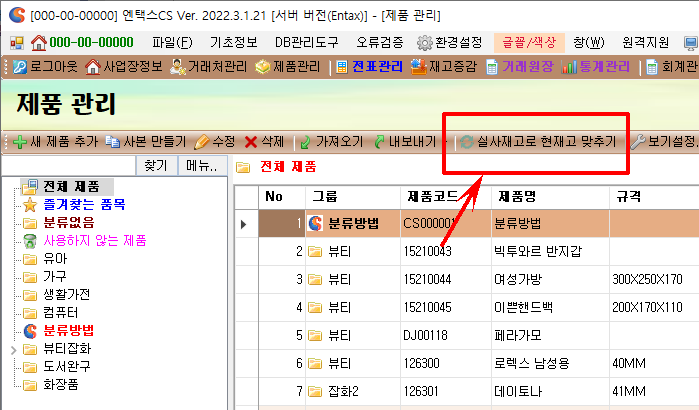The width and height of the screenshot is (699, 410).
Task: Click the 환경설정 gear icon
Action: (424, 43)
